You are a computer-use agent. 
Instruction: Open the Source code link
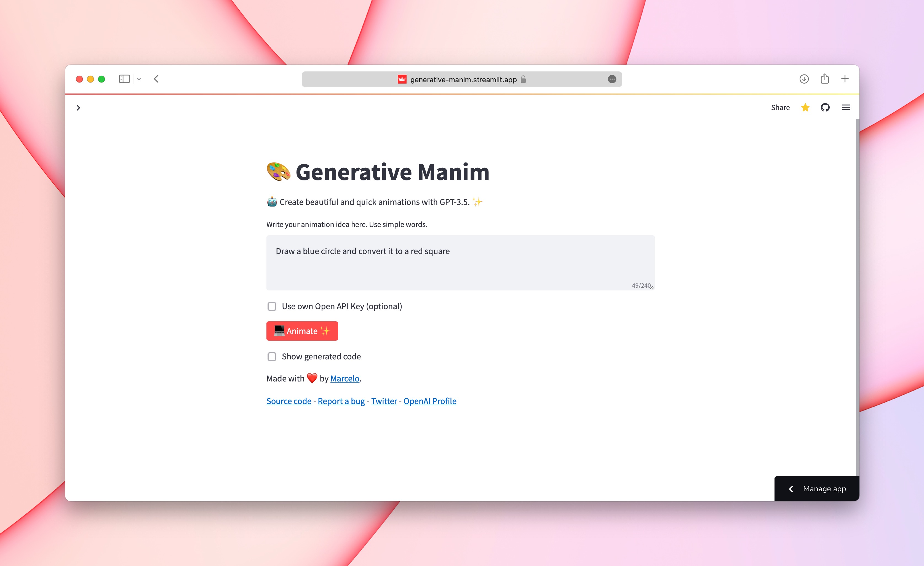(289, 401)
